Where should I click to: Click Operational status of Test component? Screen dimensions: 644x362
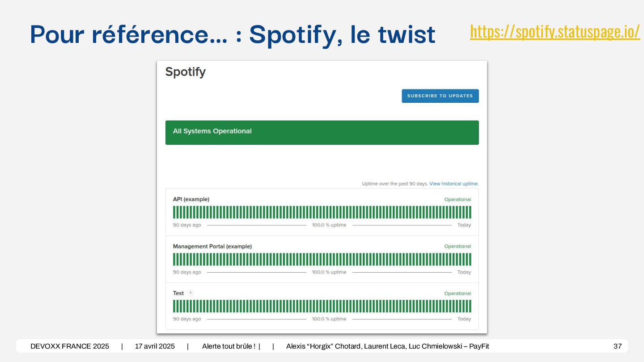[x=458, y=294]
